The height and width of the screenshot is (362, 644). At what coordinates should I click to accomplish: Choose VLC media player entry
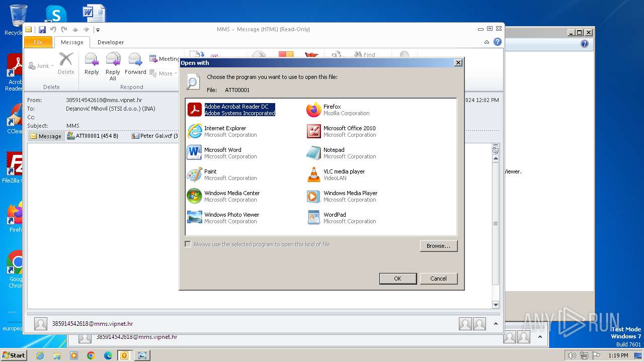336,174
